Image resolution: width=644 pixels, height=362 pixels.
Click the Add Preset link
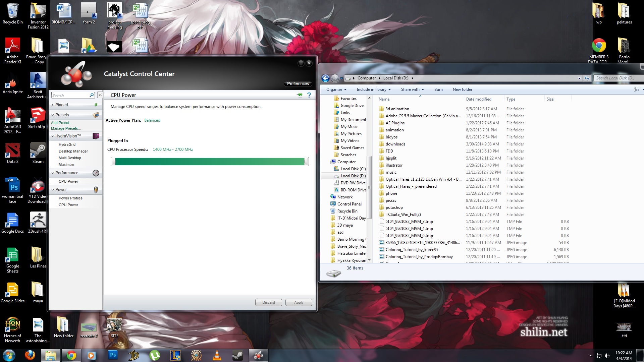(x=61, y=123)
